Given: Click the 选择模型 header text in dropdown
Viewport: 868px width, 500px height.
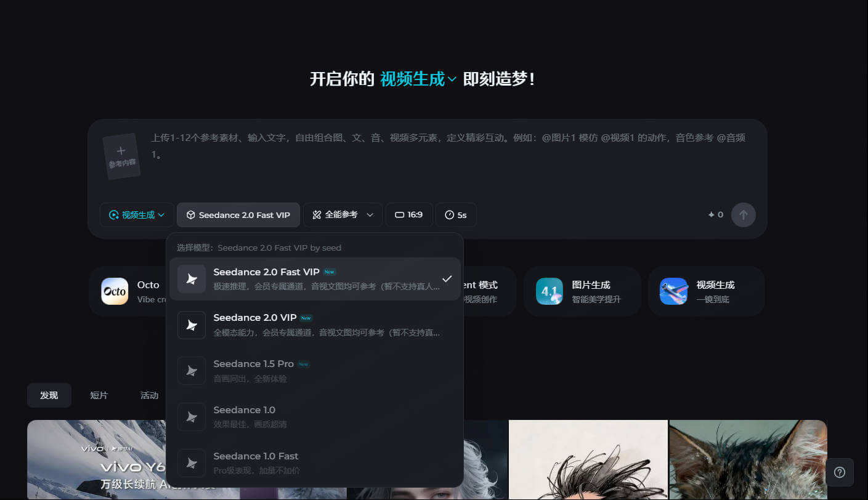Looking at the screenshot, I should tap(259, 248).
